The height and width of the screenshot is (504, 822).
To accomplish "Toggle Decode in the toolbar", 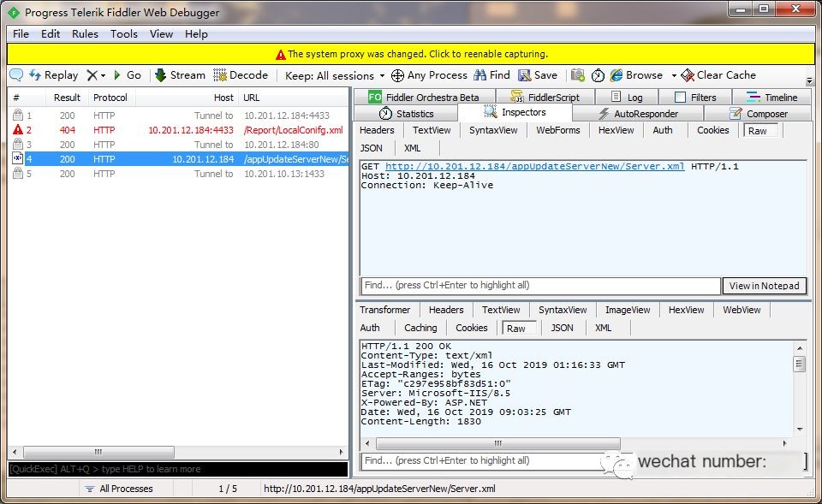I will [x=241, y=75].
